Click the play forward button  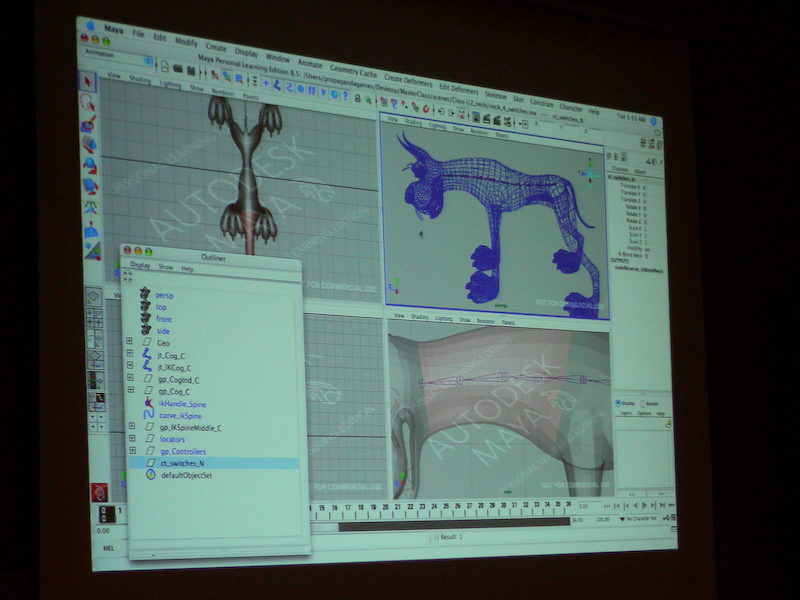[x=644, y=505]
